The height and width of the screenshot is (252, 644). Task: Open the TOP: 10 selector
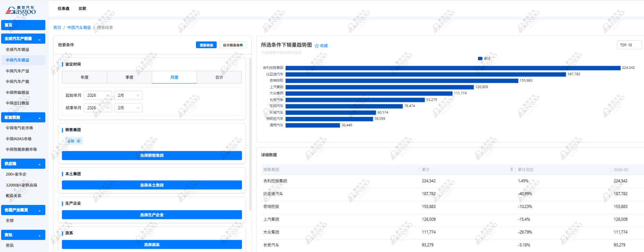629,45
